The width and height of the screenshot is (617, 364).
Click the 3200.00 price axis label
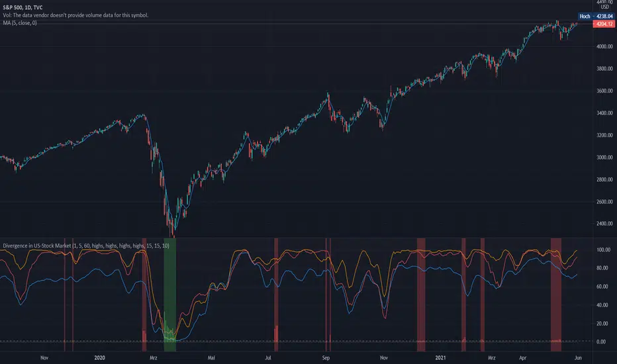(604, 135)
